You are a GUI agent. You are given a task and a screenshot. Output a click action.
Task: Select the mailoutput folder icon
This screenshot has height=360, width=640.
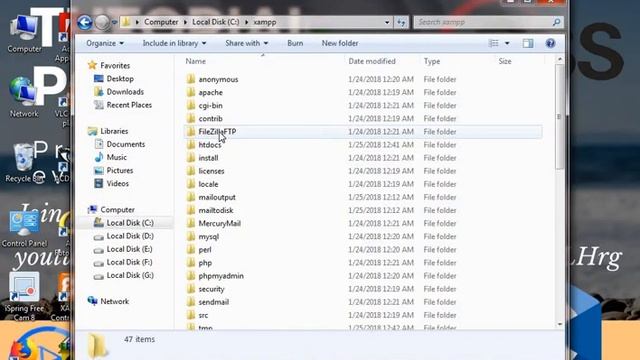pos(191,197)
